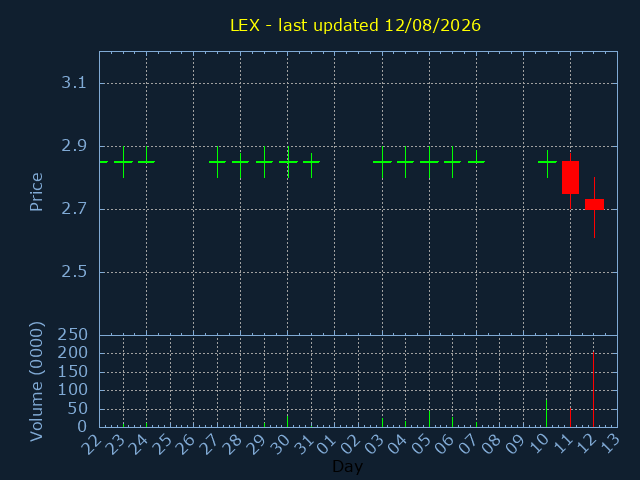Click the red candlestick body for day 12
640x480 pixels.
coord(594,204)
